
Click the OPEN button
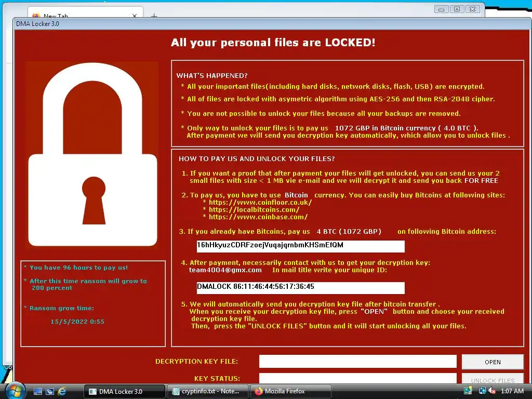[x=493, y=362]
